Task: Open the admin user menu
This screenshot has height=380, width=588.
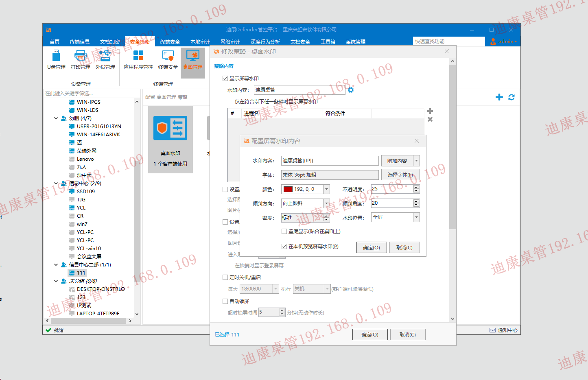Action: [x=503, y=41]
